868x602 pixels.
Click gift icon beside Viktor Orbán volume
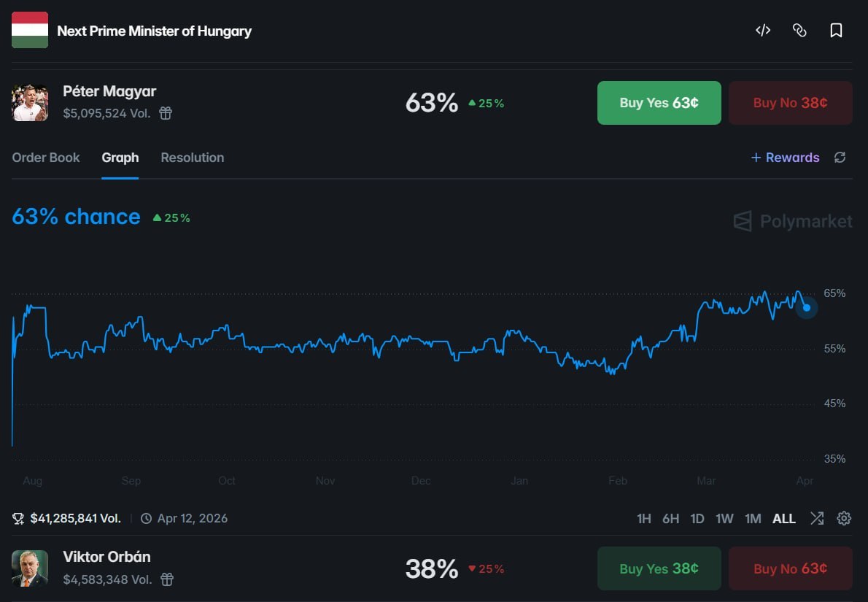[x=167, y=579]
